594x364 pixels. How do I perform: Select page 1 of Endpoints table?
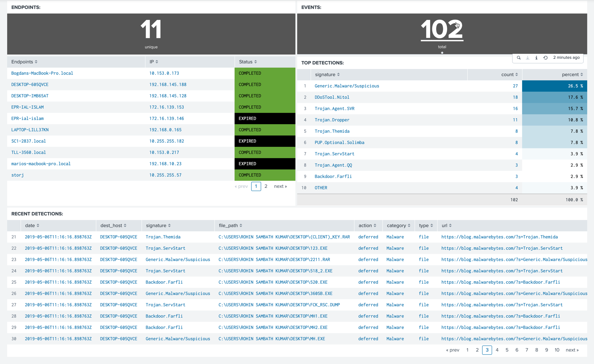click(256, 186)
